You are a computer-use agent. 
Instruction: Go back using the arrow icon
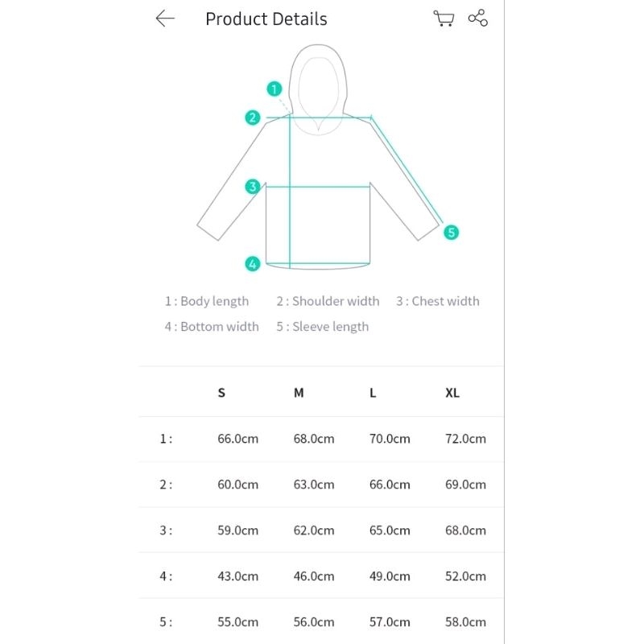(x=165, y=19)
